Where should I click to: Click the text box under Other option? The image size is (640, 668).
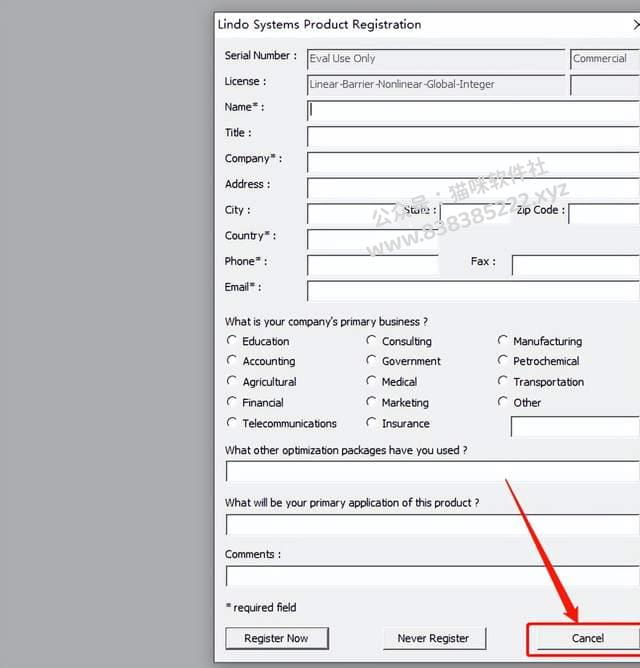point(575,426)
